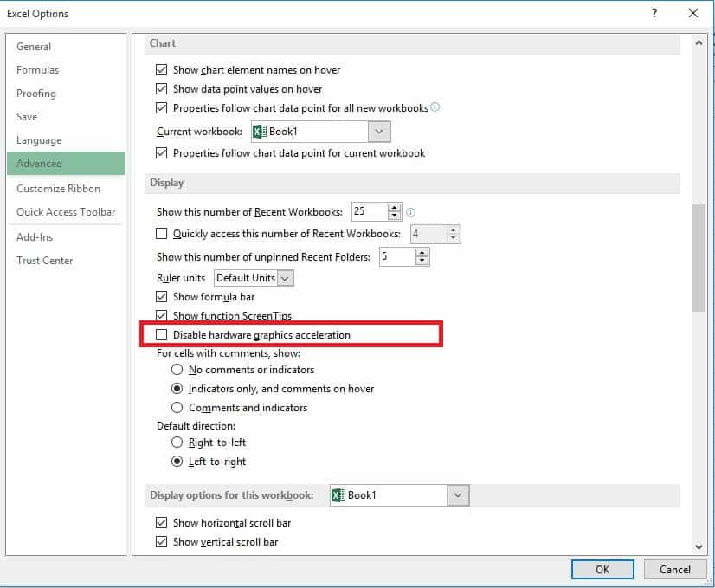This screenshot has height=588, width=715.
Task: Select Comments and indicators option
Action: pyautogui.click(x=177, y=407)
